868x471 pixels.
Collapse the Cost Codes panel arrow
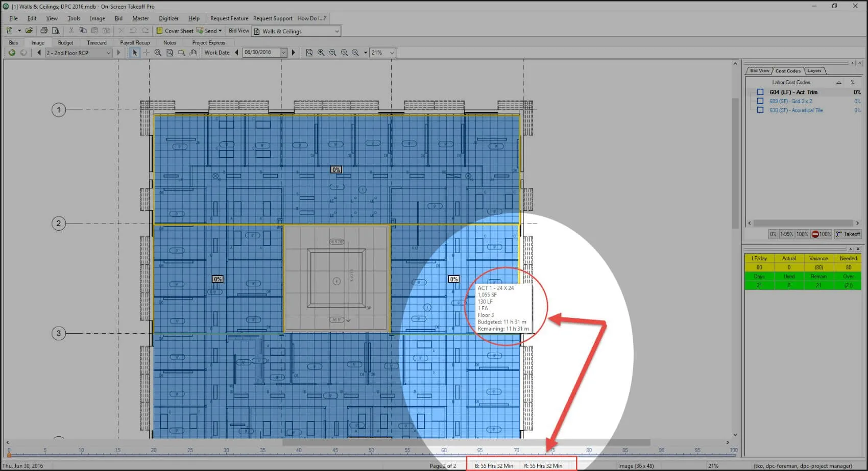click(852, 63)
